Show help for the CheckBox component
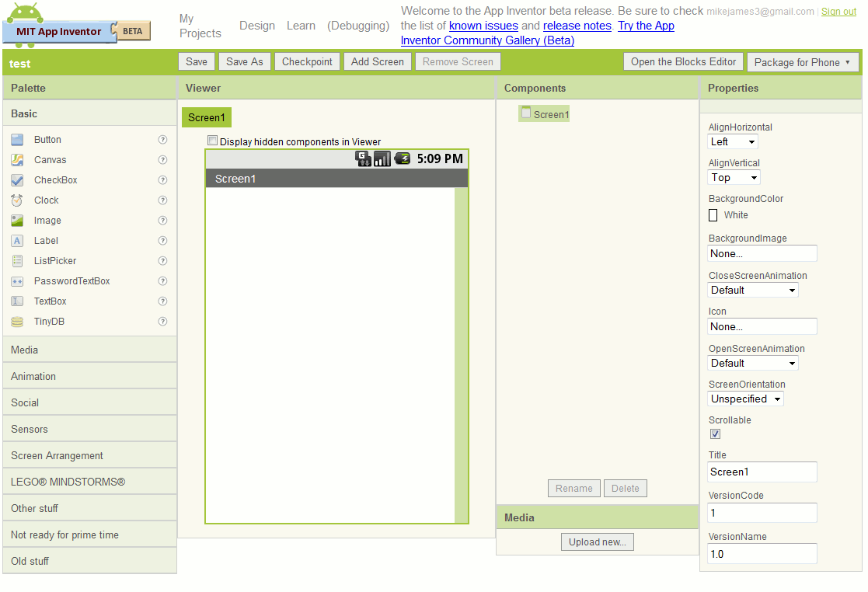Viewport: 868px width, 592px height. click(x=162, y=180)
